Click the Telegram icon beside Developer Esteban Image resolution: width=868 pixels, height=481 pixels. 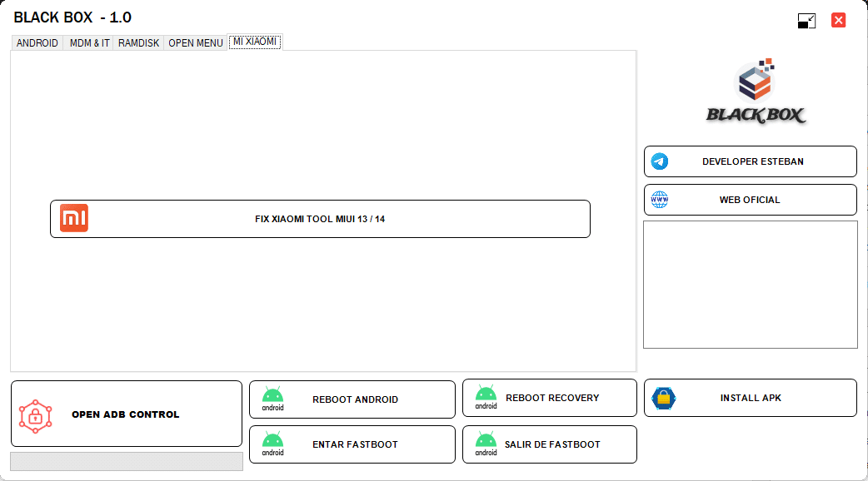[x=660, y=161]
